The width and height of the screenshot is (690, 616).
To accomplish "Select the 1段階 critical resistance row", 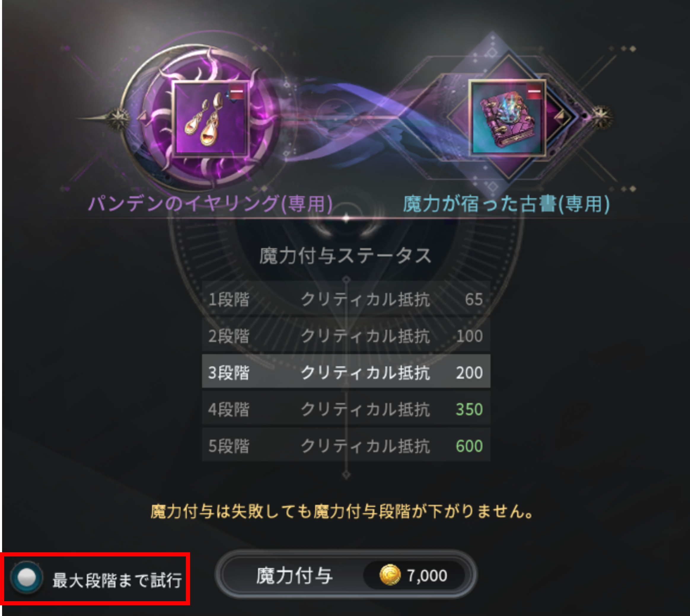I will pos(346,299).
